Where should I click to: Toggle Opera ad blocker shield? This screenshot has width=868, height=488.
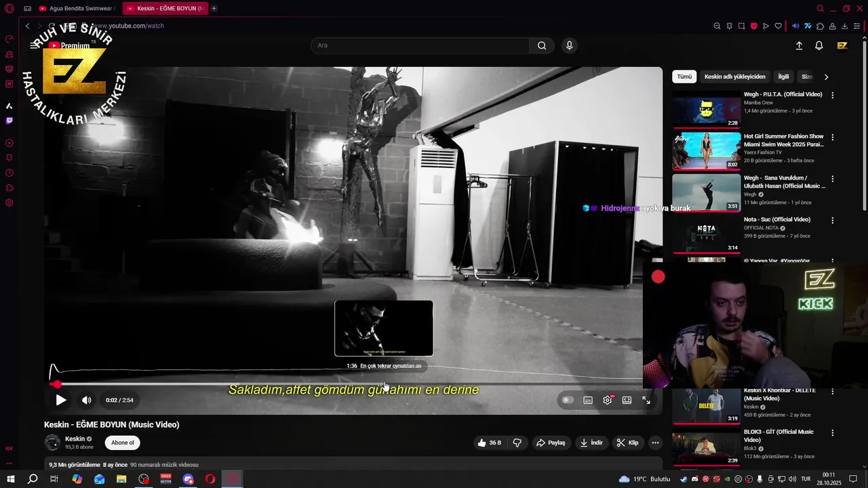tap(753, 26)
